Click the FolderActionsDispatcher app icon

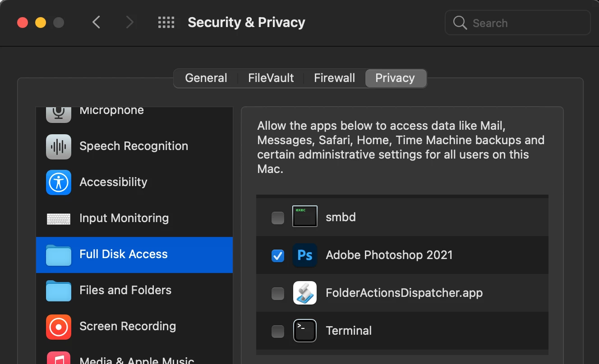point(305,293)
